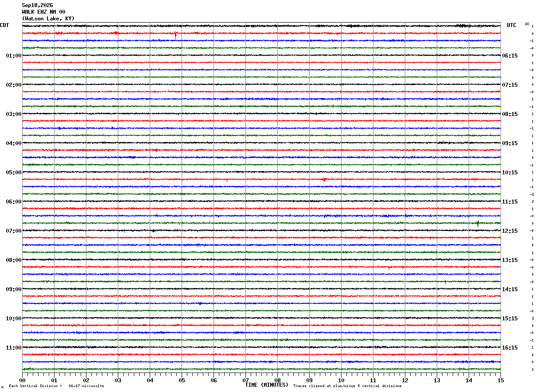Image resolution: width=536 pixels, height=392 pixels.
Task: Click the red spike near minute 5 at top
Action: (176, 35)
